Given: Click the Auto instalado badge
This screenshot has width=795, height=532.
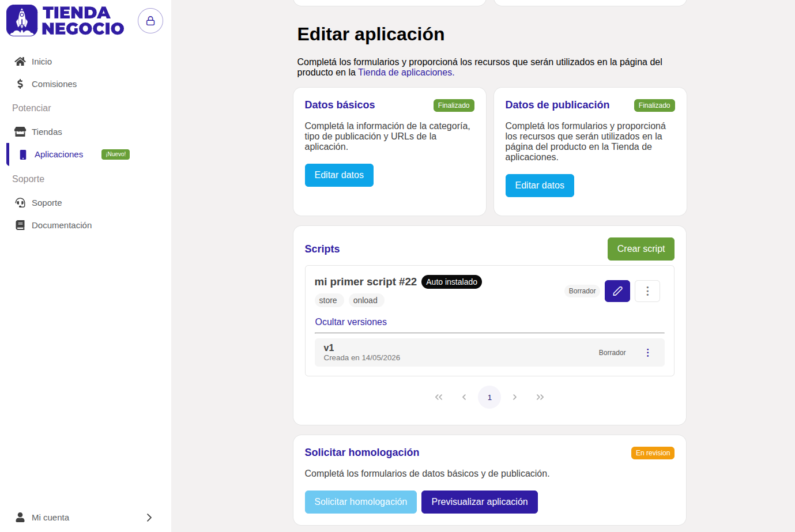Looking at the screenshot, I should pos(451,282).
